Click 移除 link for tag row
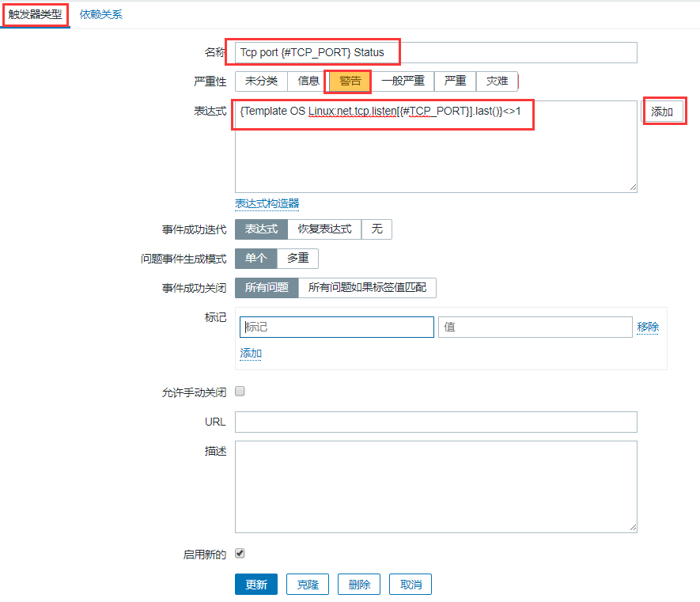 click(648, 327)
